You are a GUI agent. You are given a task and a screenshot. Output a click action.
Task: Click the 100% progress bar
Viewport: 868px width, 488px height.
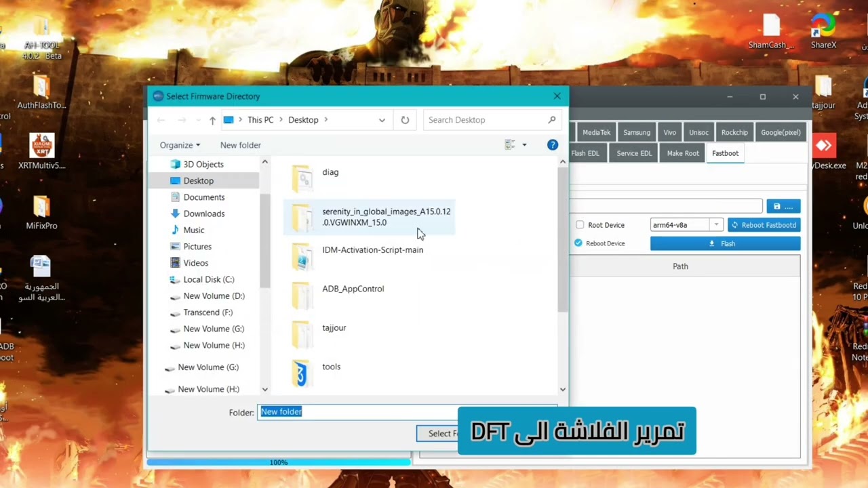(279, 462)
